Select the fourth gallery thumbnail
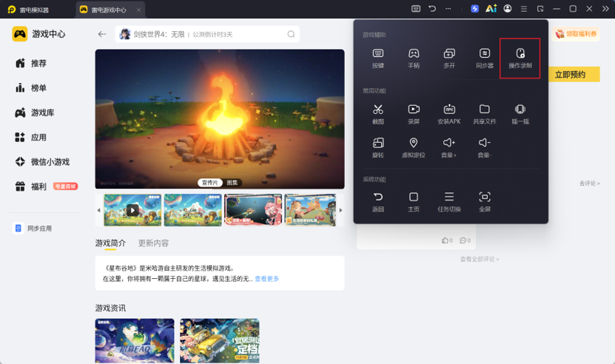 (x=310, y=210)
